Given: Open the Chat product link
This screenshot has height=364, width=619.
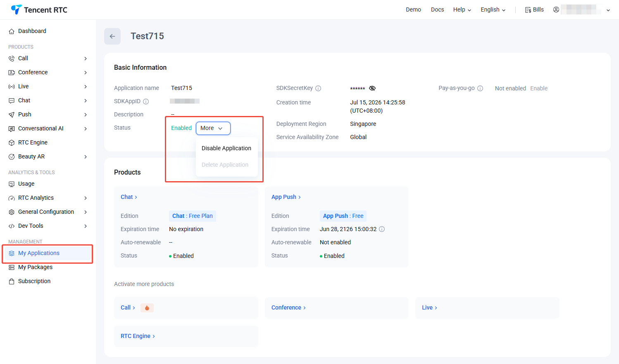Looking at the screenshot, I should pyautogui.click(x=129, y=197).
